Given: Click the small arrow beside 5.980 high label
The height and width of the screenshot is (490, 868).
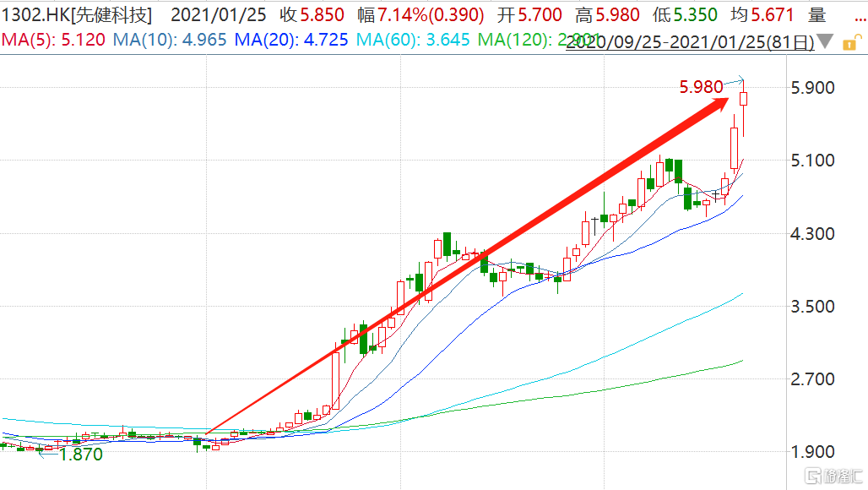Looking at the screenshot, I should [x=735, y=80].
